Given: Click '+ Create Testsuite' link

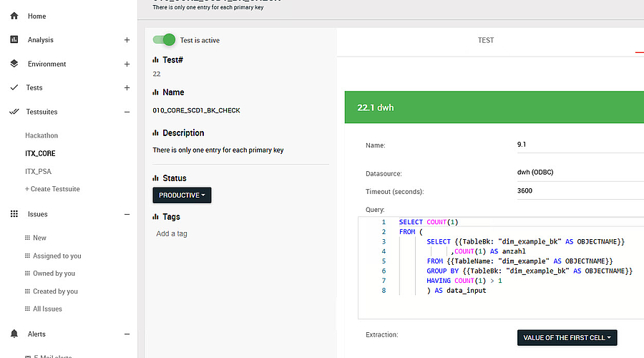Looking at the screenshot, I should (52, 189).
